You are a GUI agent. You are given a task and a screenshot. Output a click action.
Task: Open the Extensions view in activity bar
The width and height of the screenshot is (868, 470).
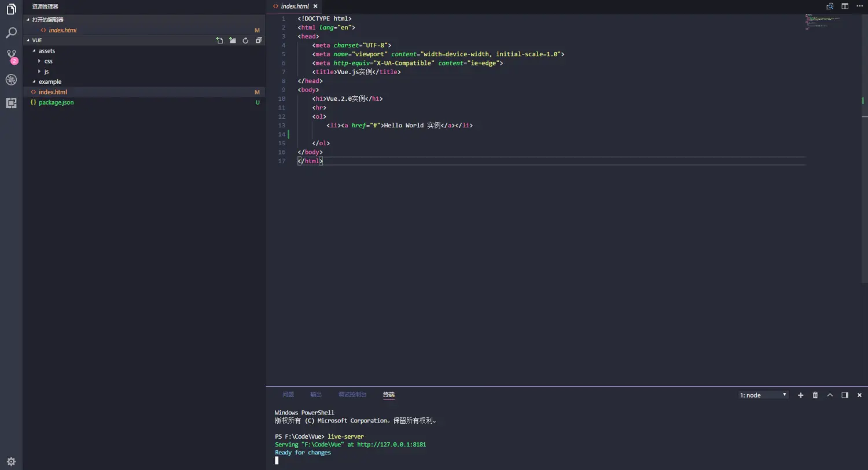(11, 103)
